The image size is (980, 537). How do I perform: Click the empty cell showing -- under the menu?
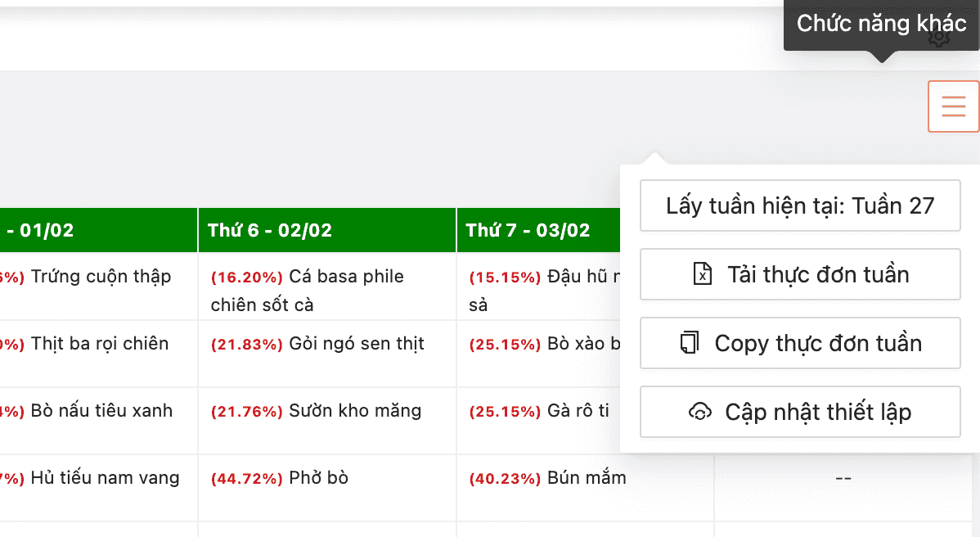point(843,477)
